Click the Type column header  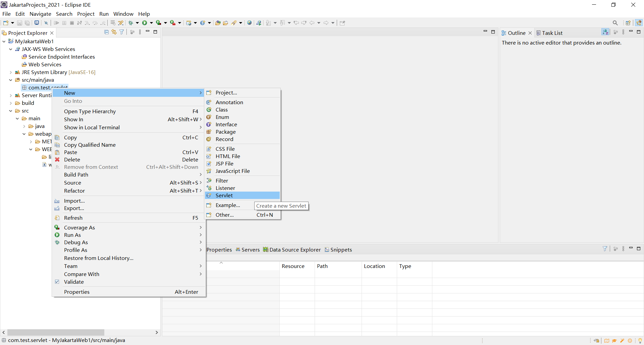coord(414,266)
